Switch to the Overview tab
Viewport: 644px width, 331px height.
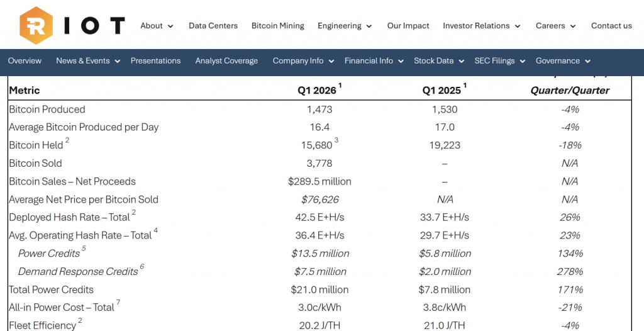coord(25,61)
